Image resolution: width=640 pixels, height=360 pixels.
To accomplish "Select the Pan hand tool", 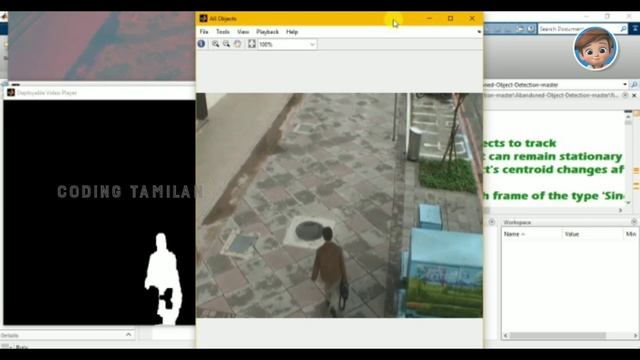I will click(238, 44).
